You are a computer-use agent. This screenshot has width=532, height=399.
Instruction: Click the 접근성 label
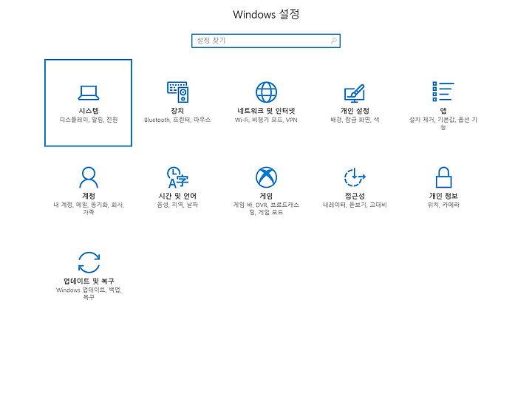(x=355, y=196)
